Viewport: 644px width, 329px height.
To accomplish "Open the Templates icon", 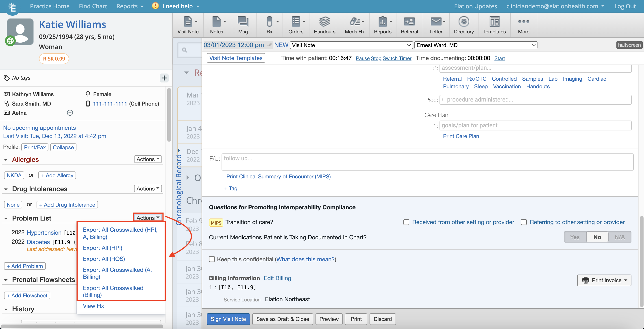I will (x=494, y=24).
